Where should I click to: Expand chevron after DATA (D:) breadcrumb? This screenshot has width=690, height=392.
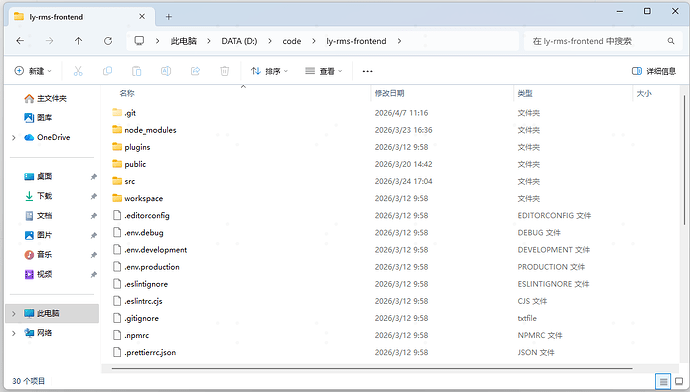point(270,41)
